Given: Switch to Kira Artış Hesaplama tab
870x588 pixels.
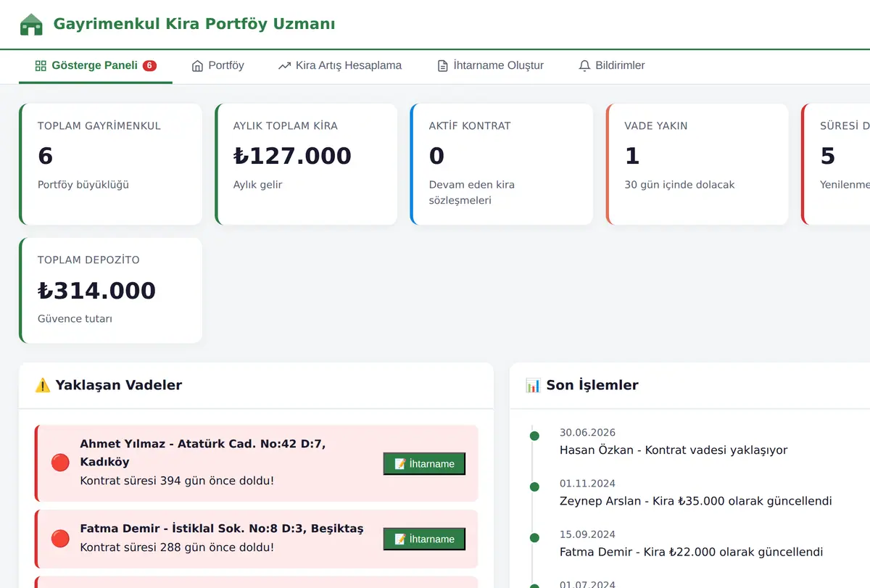Looking at the screenshot, I should coord(339,66).
